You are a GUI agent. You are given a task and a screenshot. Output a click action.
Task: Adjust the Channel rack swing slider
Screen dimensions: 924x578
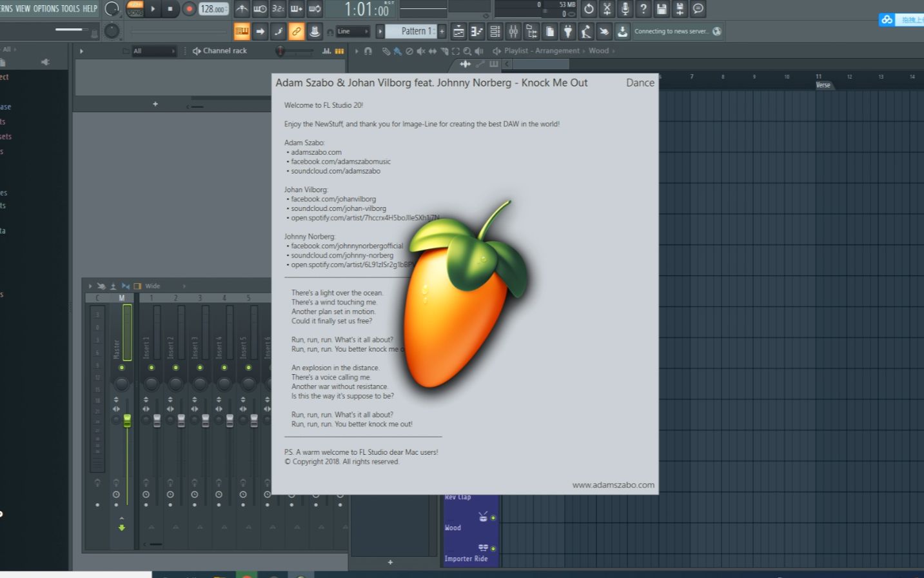tap(294, 51)
